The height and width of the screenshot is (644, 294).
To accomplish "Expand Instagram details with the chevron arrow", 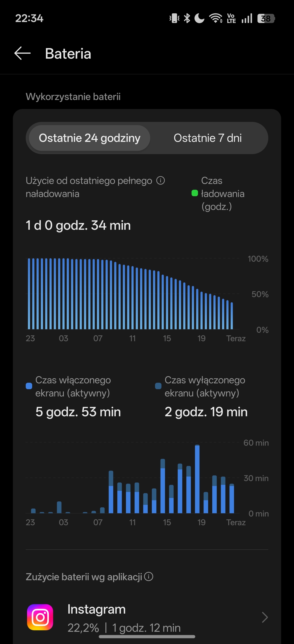I will coord(265,617).
